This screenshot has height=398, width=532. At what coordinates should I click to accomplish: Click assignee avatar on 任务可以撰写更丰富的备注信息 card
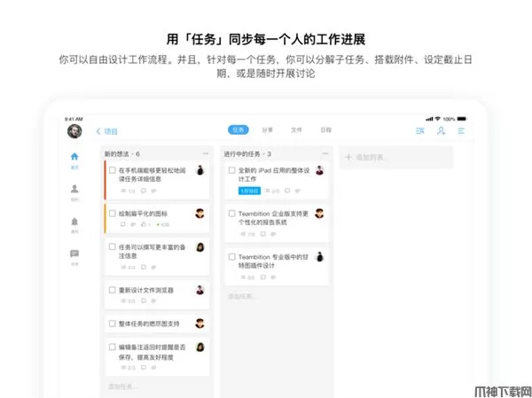200,247
